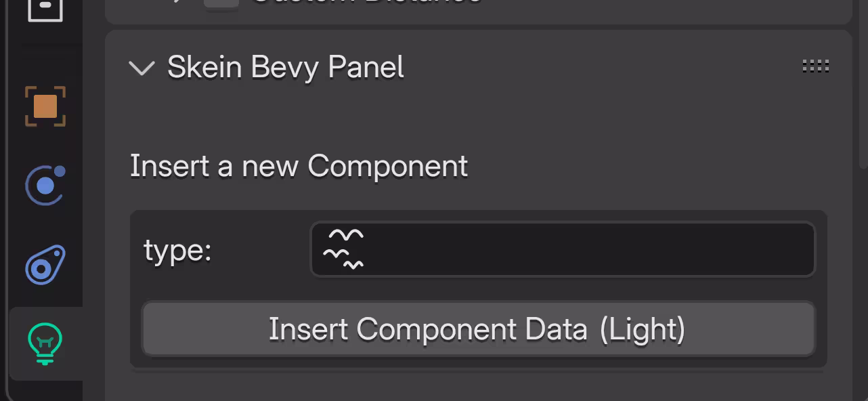Expand the Custom Distance subpanel arrow
The image size is (868, 401).
point(177,2)
